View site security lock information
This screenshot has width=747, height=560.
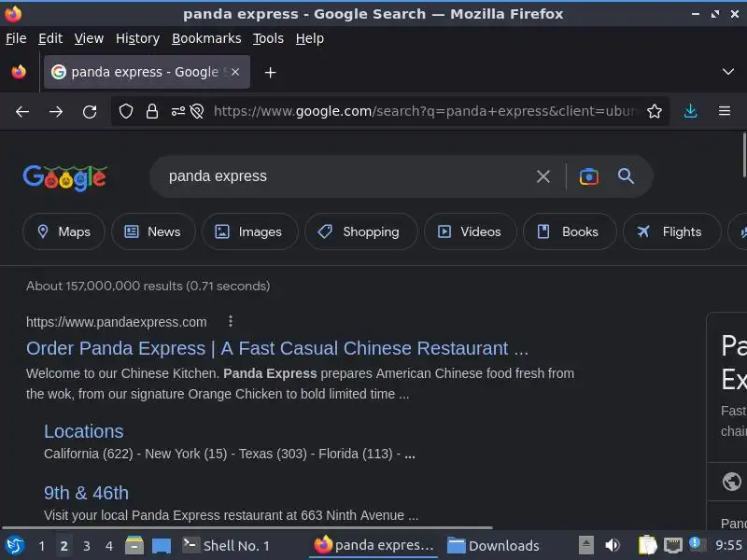(152, 111)
